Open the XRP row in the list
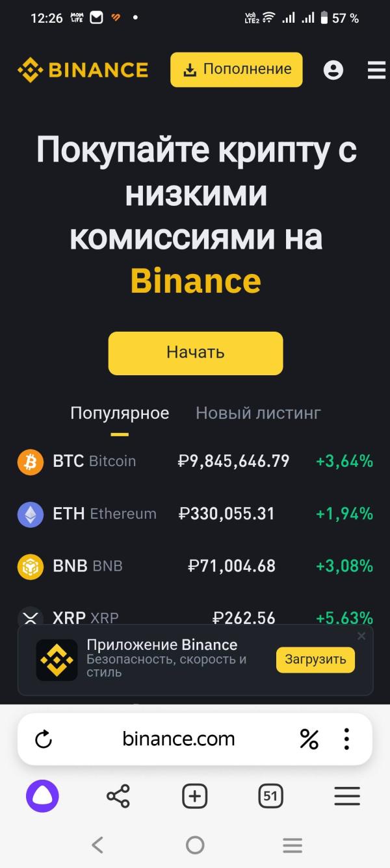The width and height of the screenshot is (390, 868). click(195, 617)
